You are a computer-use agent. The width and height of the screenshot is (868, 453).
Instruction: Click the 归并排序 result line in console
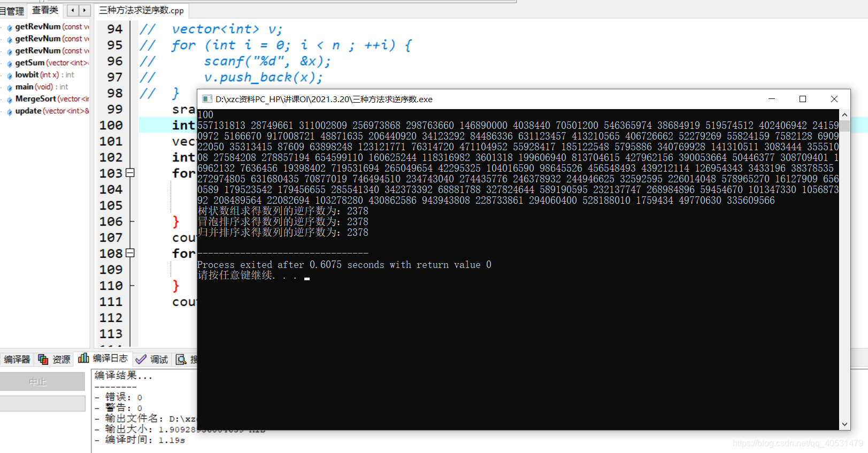283,233
